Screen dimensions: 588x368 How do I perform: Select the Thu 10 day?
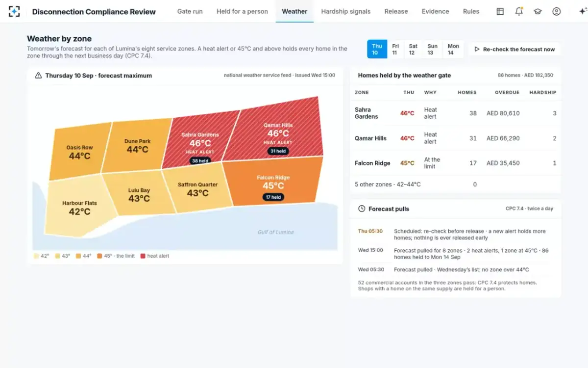click(377, 49)
